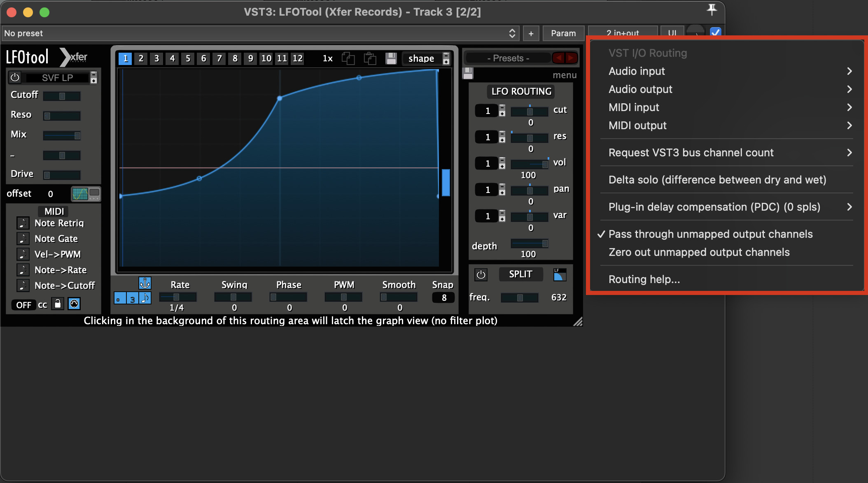Toggle the SPLIT power button
Viewport: 868px width, 483px height.
pyautogui.click(x=481, y=274)
